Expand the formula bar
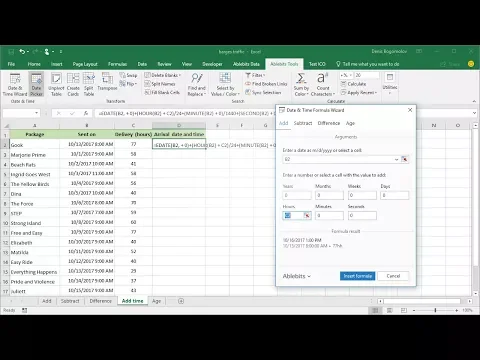480x360 pixels. tap(474, 113)
